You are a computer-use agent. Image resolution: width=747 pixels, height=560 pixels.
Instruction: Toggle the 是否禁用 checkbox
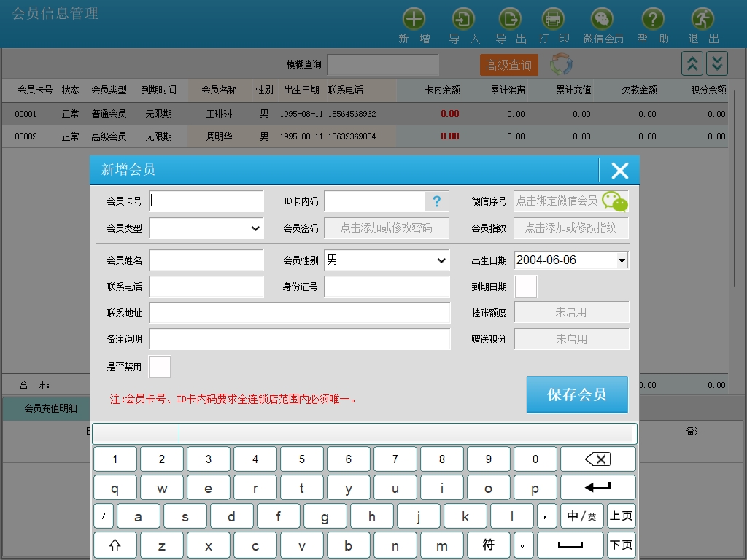tap(160, 367)
